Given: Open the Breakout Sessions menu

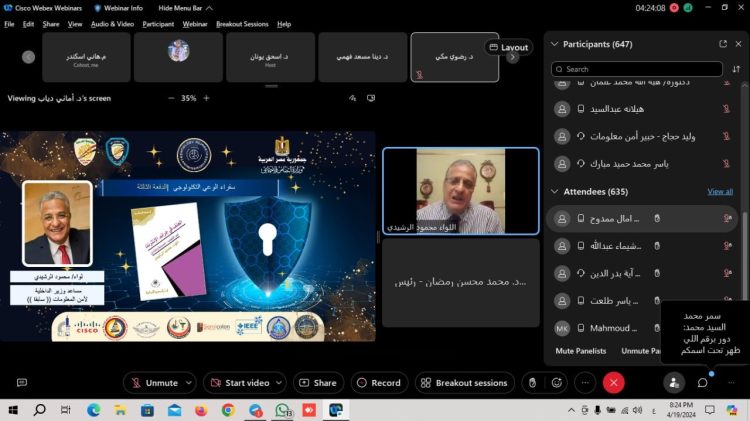Looking at the screenshot, I should 242,24.
